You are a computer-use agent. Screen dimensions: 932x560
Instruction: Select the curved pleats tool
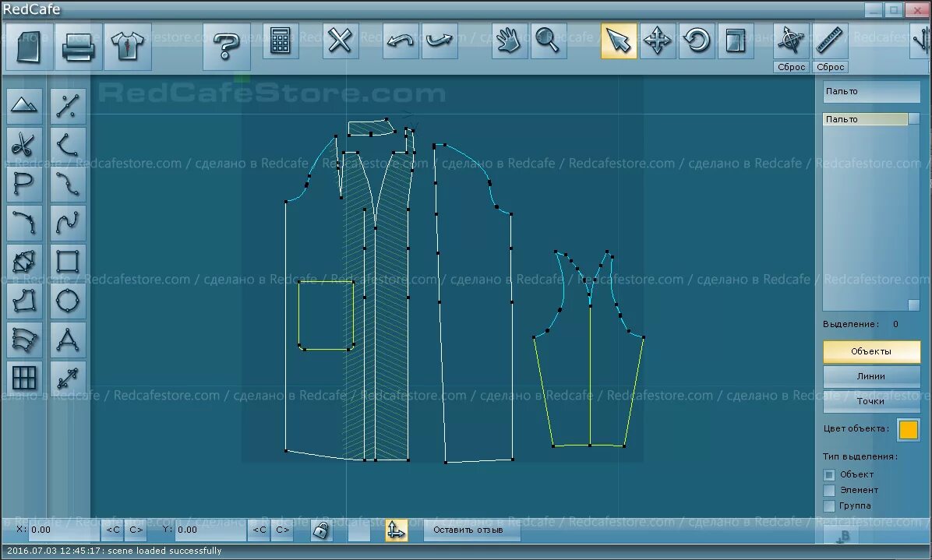point(24,340)
